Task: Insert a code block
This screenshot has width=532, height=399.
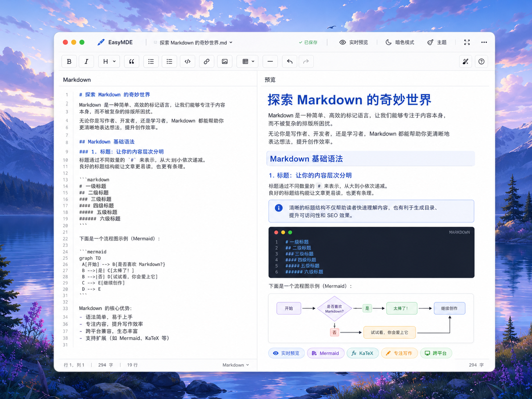Action: pos(188,61)
